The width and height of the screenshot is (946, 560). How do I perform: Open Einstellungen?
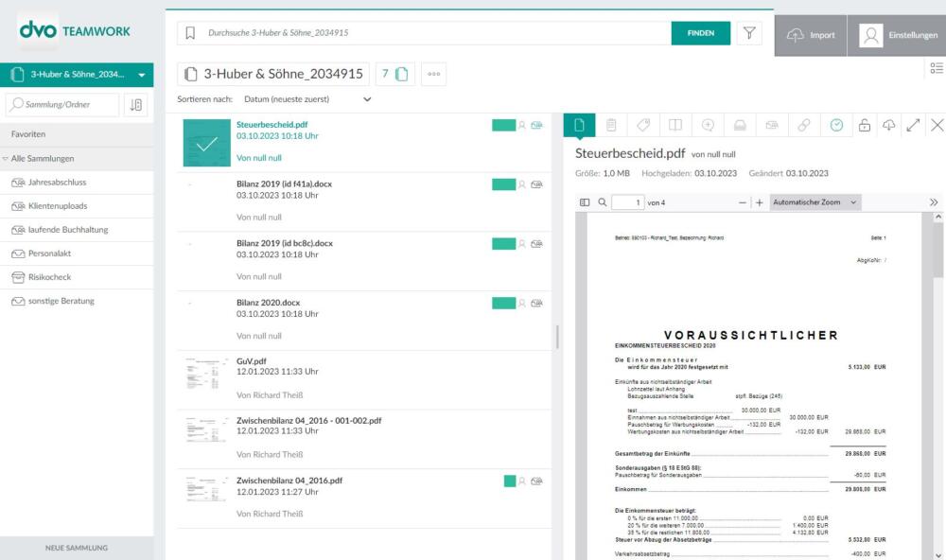[x=897, y=36]
